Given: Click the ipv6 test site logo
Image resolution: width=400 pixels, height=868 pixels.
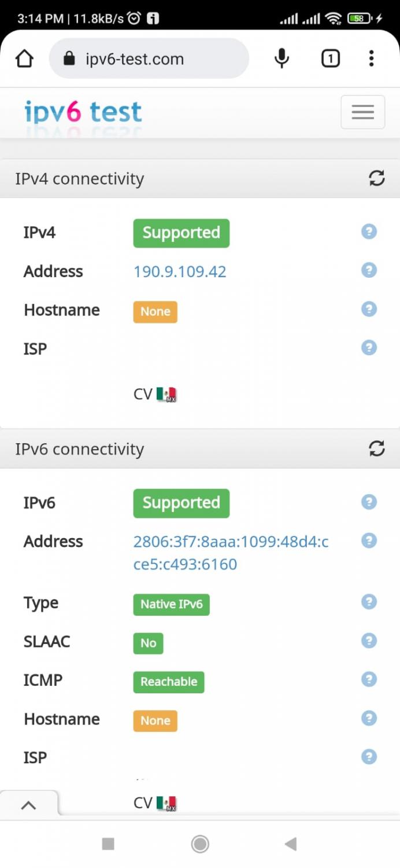Looking at the screenshot, I should coord(83,112).
